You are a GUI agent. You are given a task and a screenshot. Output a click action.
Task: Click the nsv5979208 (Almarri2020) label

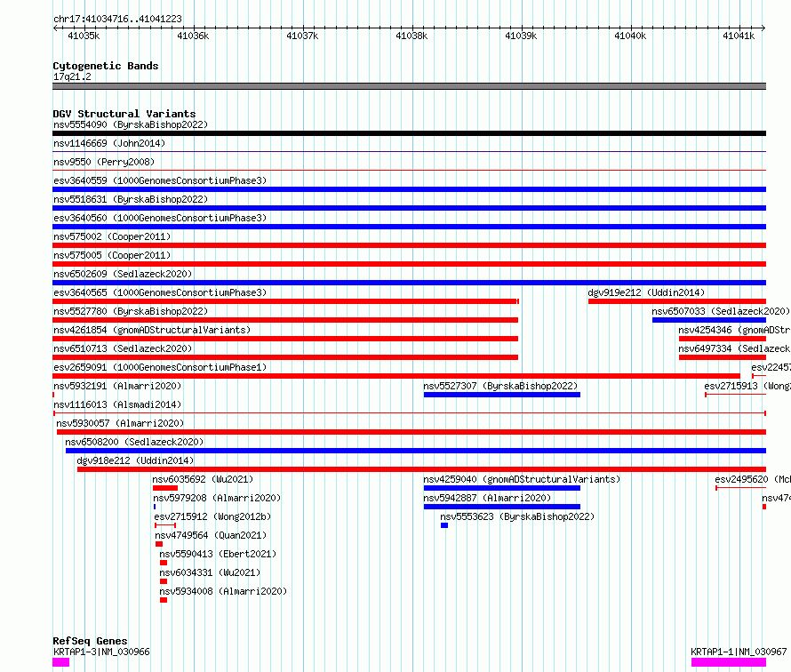[x=217, y=498]
